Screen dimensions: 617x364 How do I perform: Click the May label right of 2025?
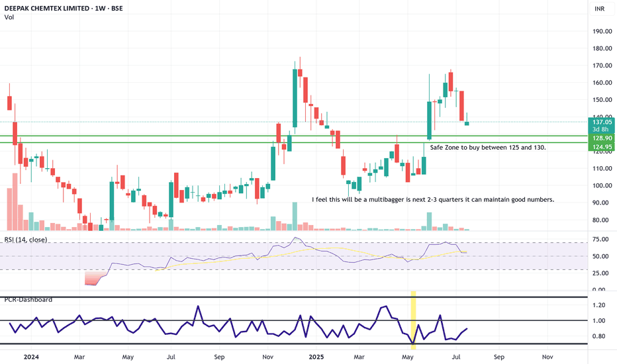pyautogui.click(x=408, y=357)
